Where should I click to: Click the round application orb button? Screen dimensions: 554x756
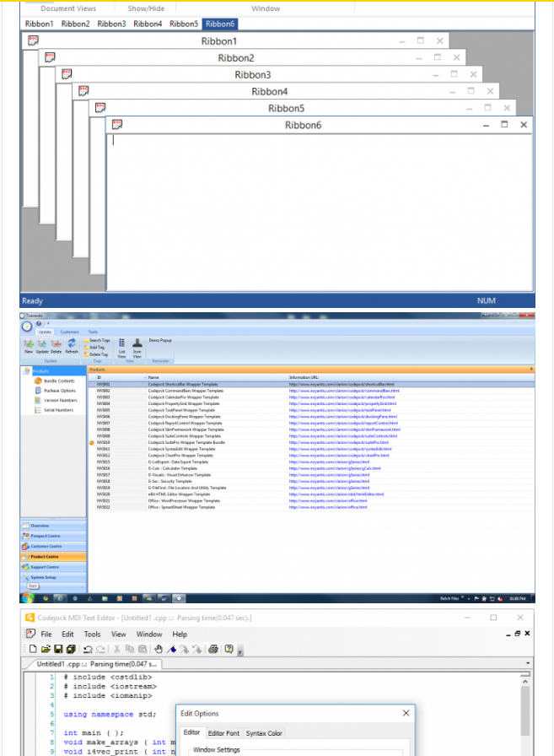(x=27, y=327)
